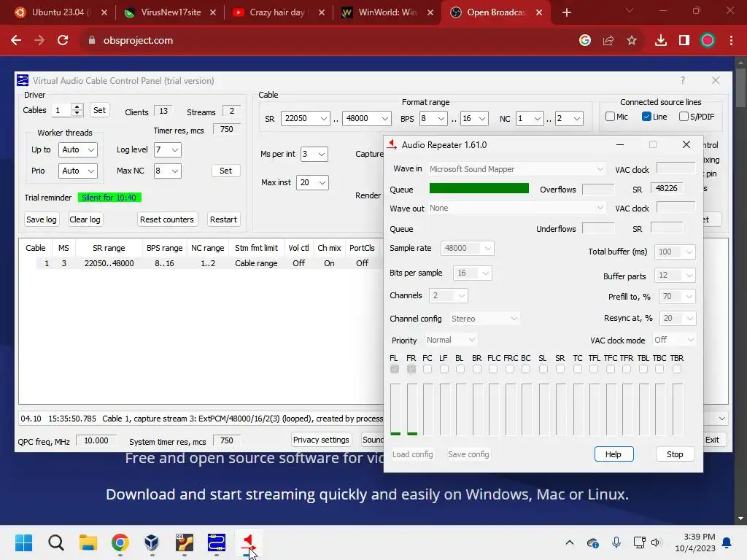Open VirtualBox cube icon on the taskbar
Viewport: 747px width, 560px height.
coord(152,542)
